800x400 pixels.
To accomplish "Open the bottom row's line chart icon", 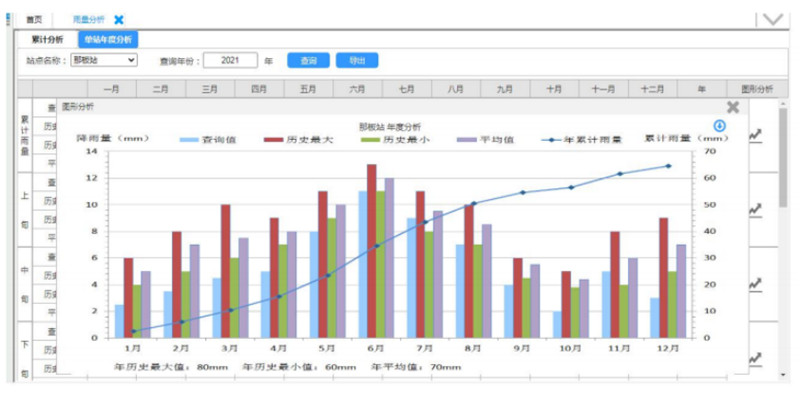I will pyautogui.click(x=755, y=358).
